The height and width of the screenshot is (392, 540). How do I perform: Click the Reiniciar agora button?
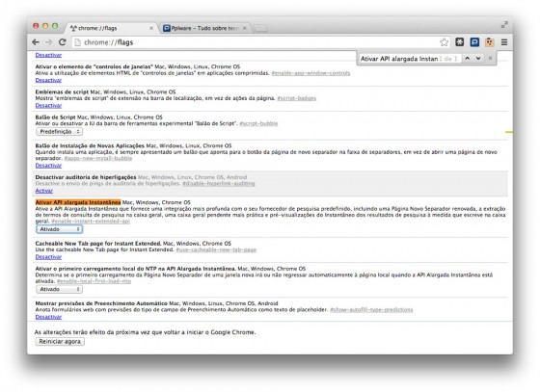pos(60,342)
